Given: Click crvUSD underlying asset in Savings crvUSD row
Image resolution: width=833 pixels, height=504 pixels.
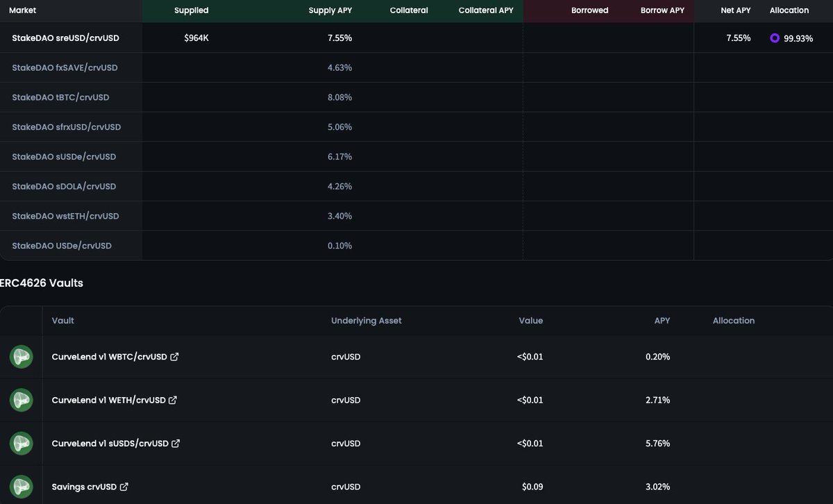Looking at the screenshot, I should click(346, 487).
